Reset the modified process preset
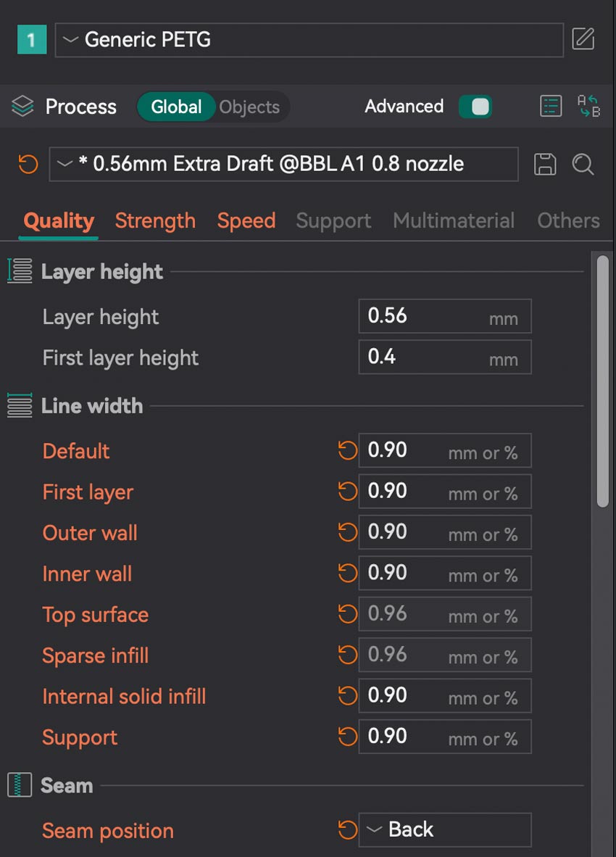The image size is (616, 857). point(28,164)
